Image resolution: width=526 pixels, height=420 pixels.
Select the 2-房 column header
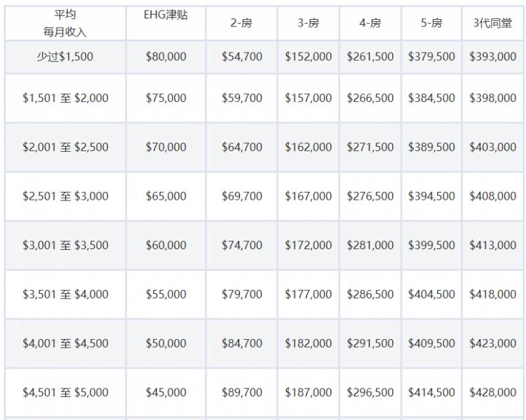(x=241, y=23)
